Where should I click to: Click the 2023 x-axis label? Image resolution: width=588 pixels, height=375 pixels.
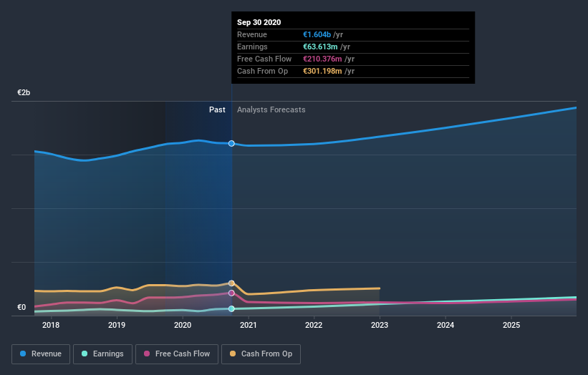380,325
